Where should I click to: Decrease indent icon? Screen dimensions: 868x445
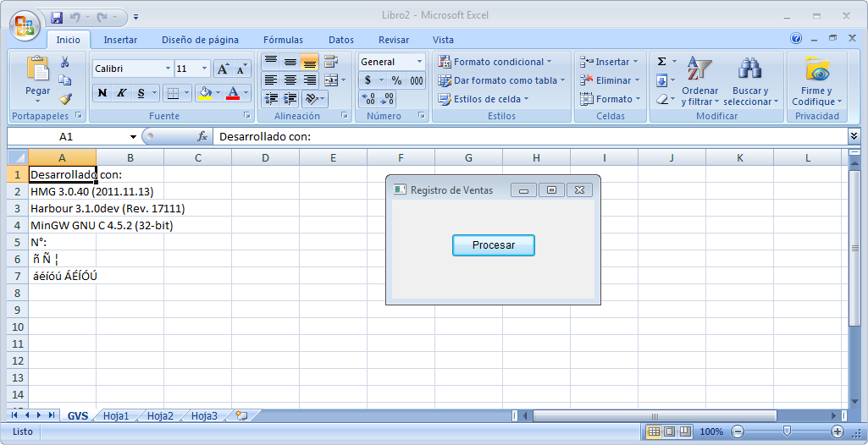271,99
